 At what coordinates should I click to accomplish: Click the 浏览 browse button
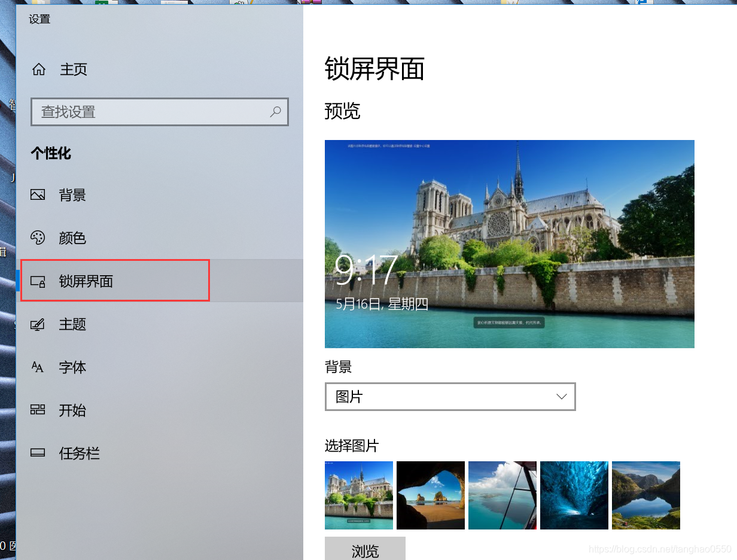click(x=365, y=549)
